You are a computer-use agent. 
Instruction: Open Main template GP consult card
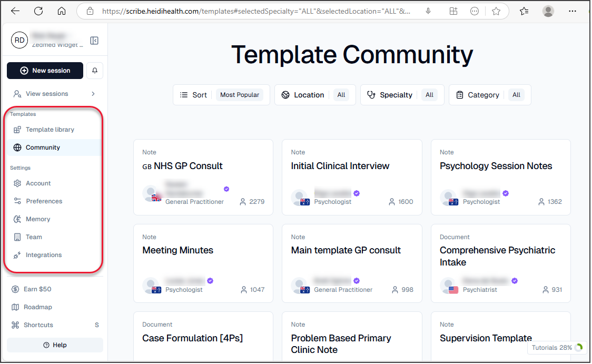point(352,263)
